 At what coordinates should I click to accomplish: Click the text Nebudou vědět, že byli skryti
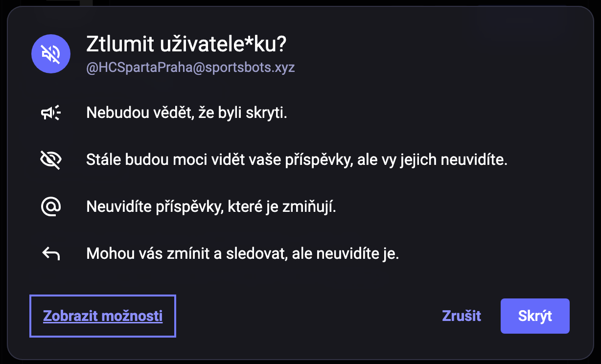186,113
